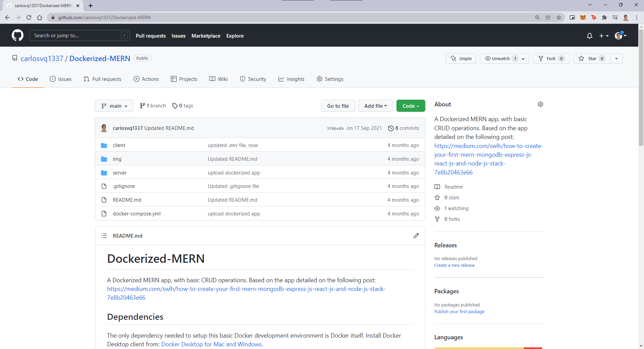
Task: Unpin the repository
Action: coord(461,58)
